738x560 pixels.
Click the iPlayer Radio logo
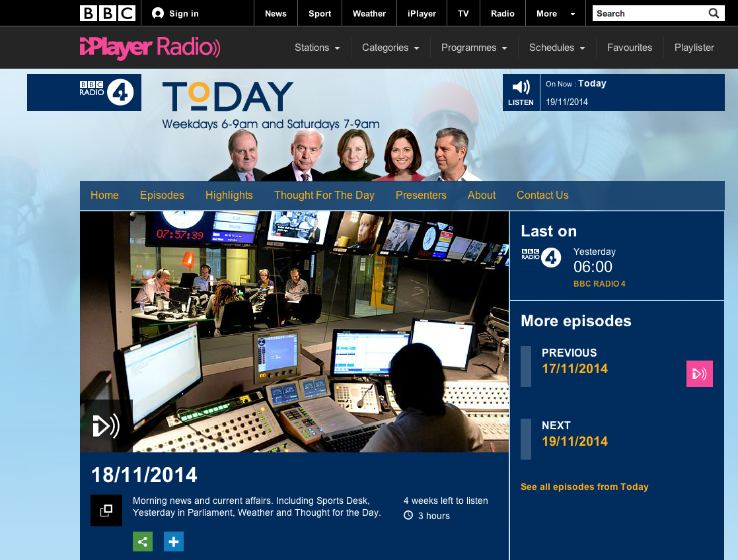(x=150, y=48)
